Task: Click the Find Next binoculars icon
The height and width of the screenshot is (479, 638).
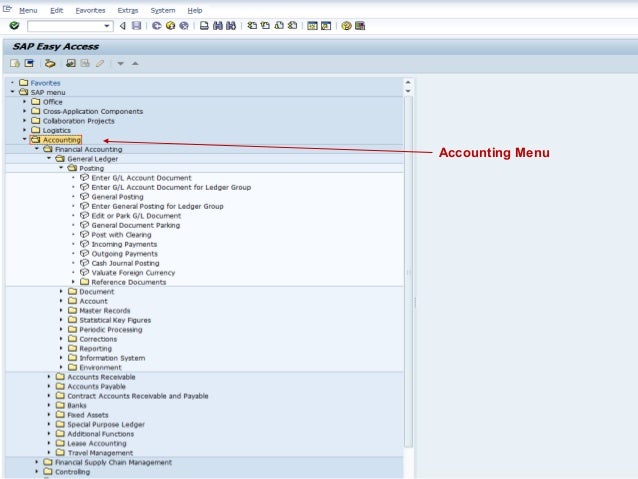Action: tap(231, 26)
